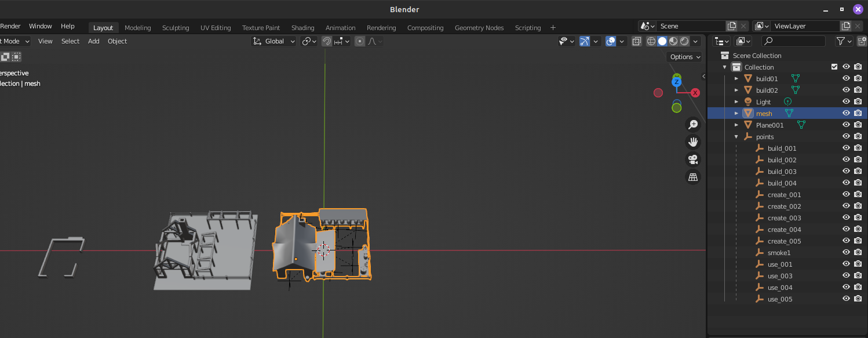Toggle show gizmo button
This screenshot has height=338, width=868.
click(x=584, y=41)
